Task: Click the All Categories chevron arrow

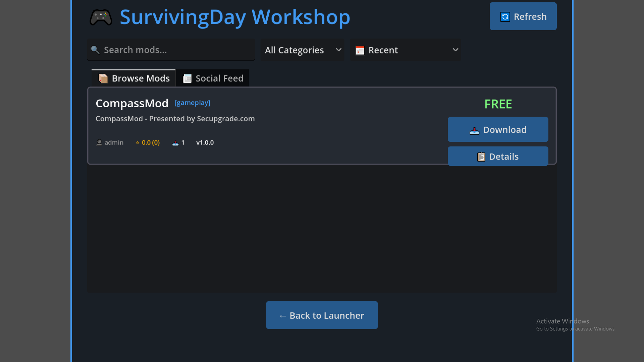Action: pyautogui.click(x=339, y=50)
